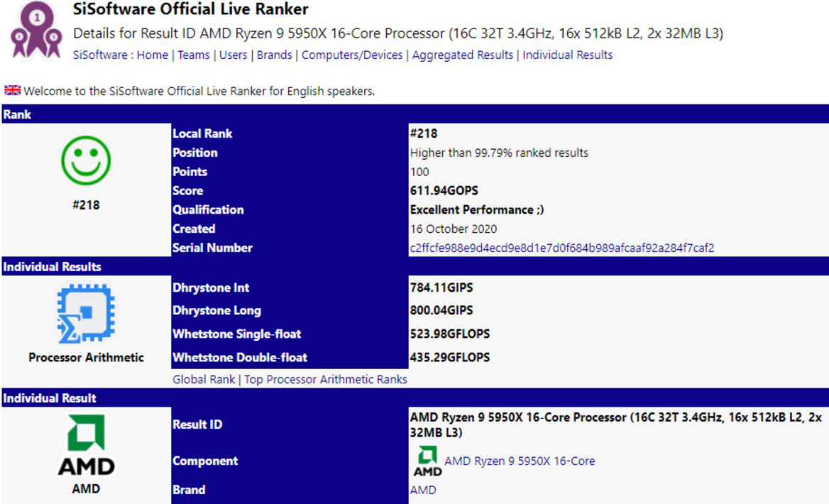Click the Serial Number label
This screenshot has width=829, height=504.
pos(212,248)
